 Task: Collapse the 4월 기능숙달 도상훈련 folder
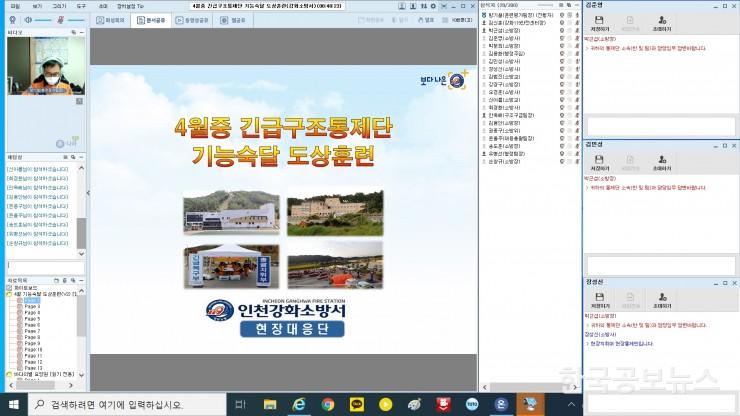coord(9,294)
